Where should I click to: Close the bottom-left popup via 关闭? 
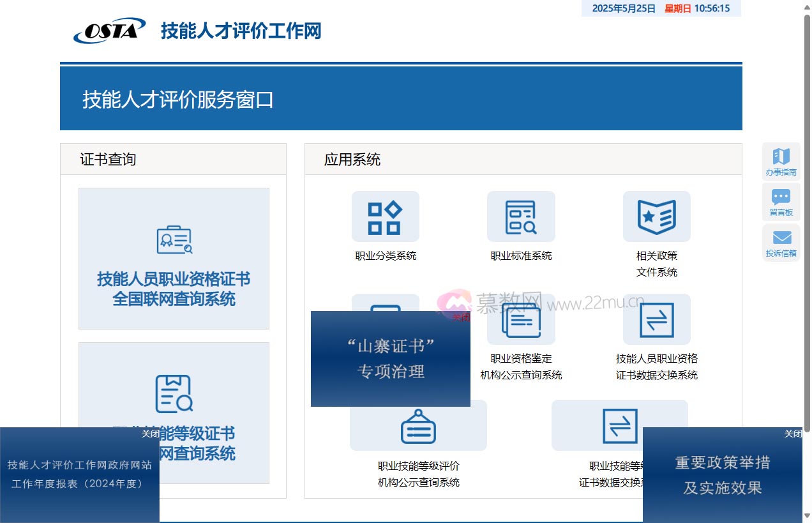coord(151,434)
